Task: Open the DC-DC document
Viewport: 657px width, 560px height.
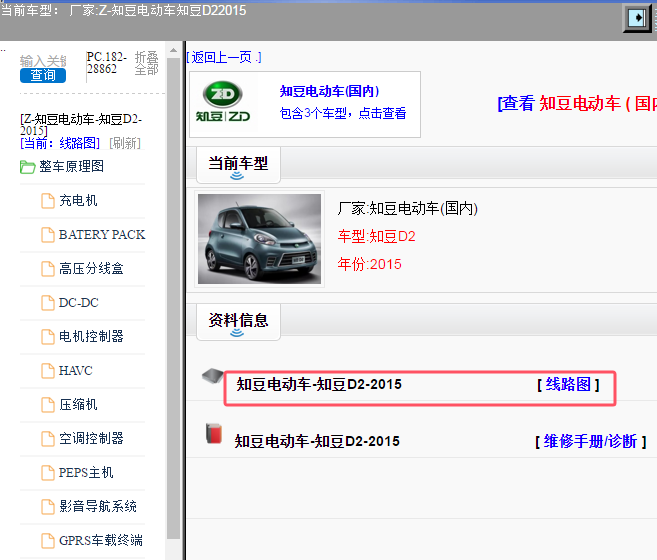Action: pos(79,303)
